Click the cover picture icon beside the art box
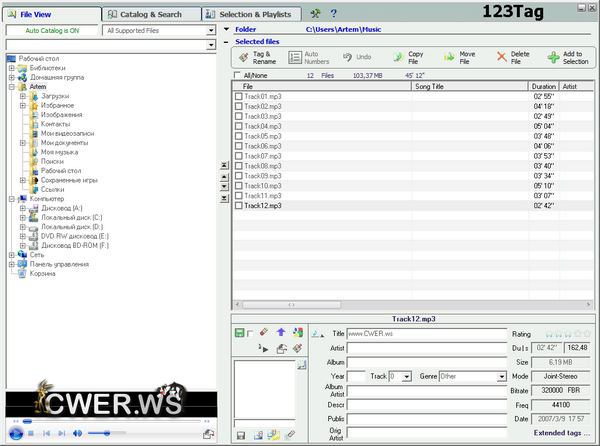The height and width of the screenshot is (446, 600). [302, 365]
